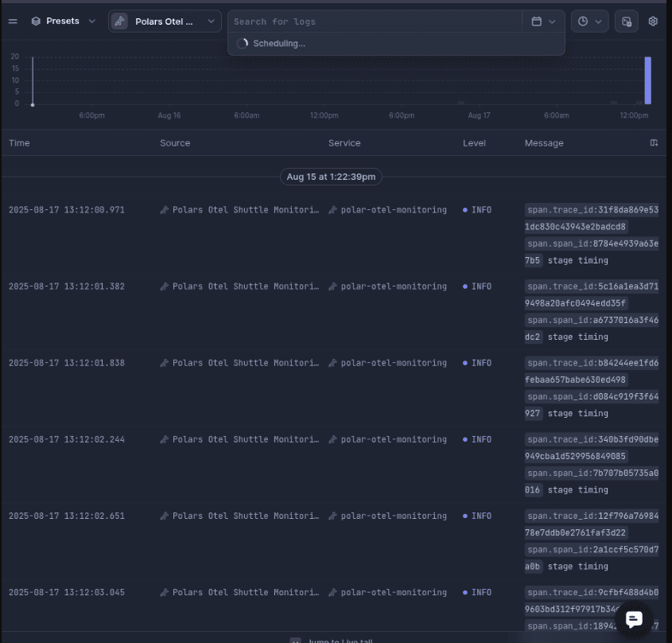This screenshot has width=672, height=643.
Task: Click the span.trace_id:31f8da869e53 tag
Action: (x=592, y=210)
